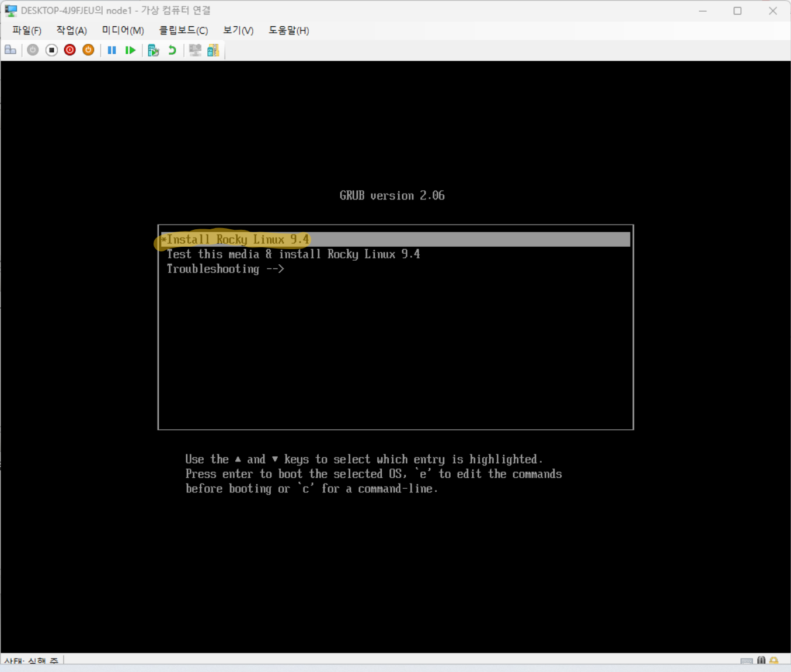Shut down the VM using the red power icon
Screen dimensions: 791x672
(70, 50)
